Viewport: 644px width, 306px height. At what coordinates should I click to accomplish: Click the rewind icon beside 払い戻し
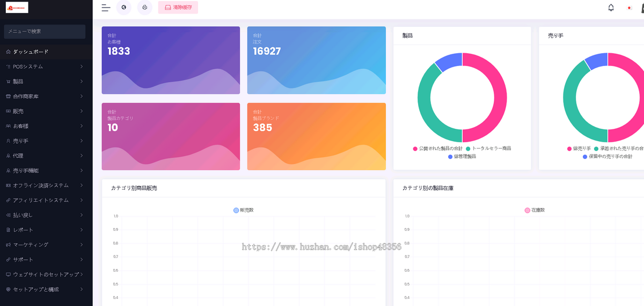[x=8, y=215]
